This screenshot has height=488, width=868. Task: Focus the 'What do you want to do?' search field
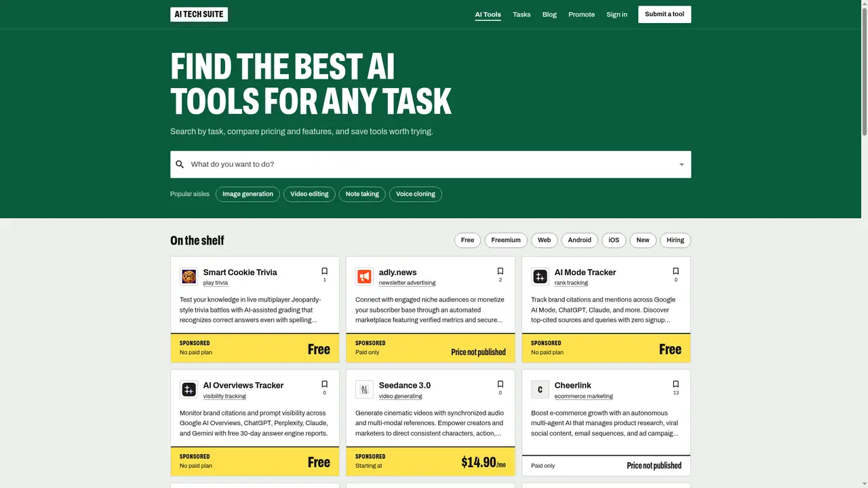point(431,165)
